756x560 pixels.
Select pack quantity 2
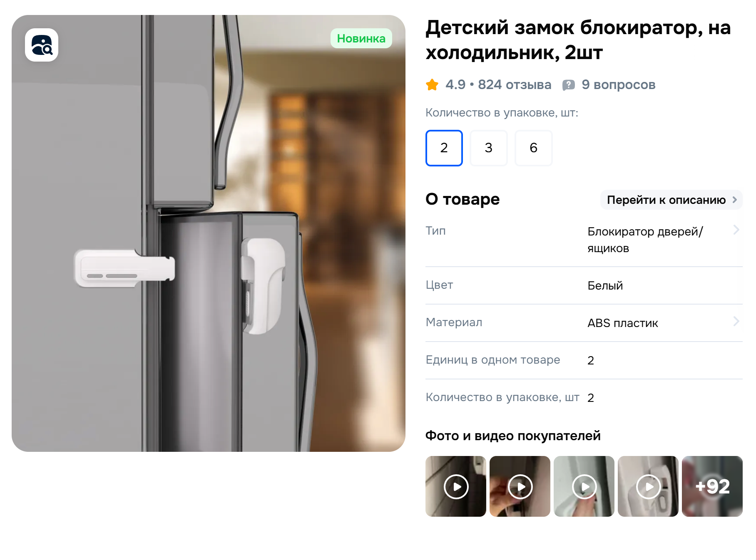(444, 148)
